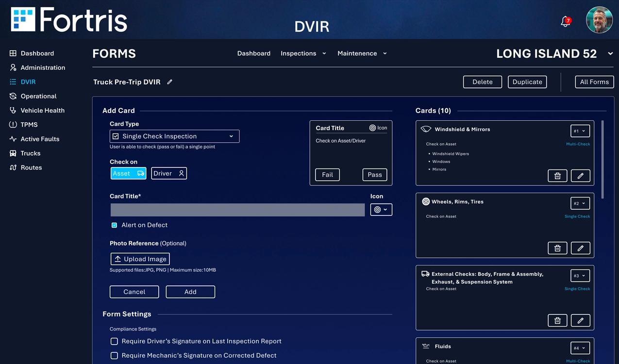This screenshot has width=619, height=364.
Task: Select Driver as the Check on option
Action: click(168, 173)
